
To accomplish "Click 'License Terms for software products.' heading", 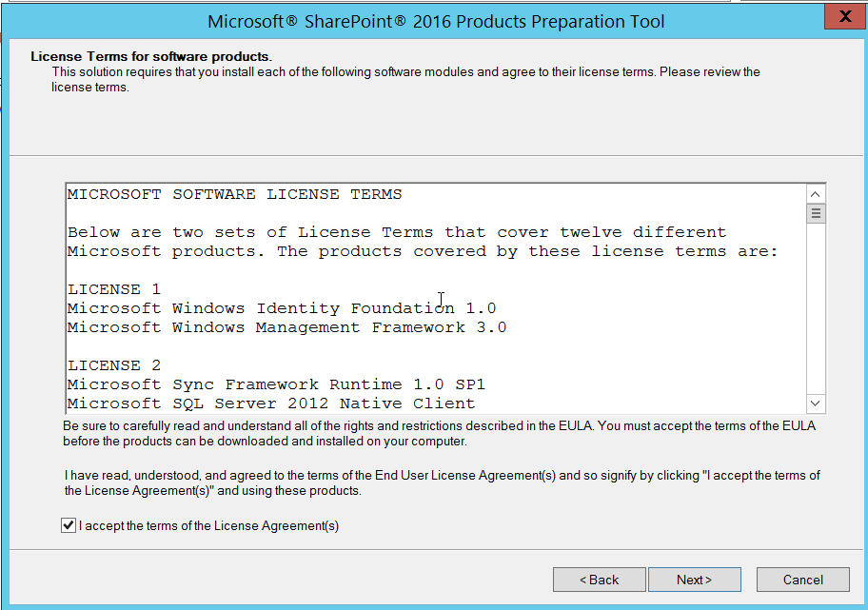I will click(x=151, y=56).
